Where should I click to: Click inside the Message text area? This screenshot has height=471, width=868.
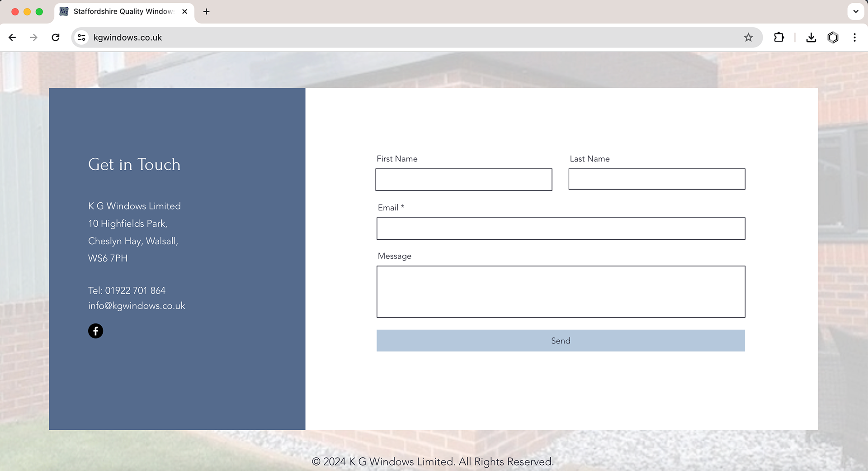coord(561,291)
